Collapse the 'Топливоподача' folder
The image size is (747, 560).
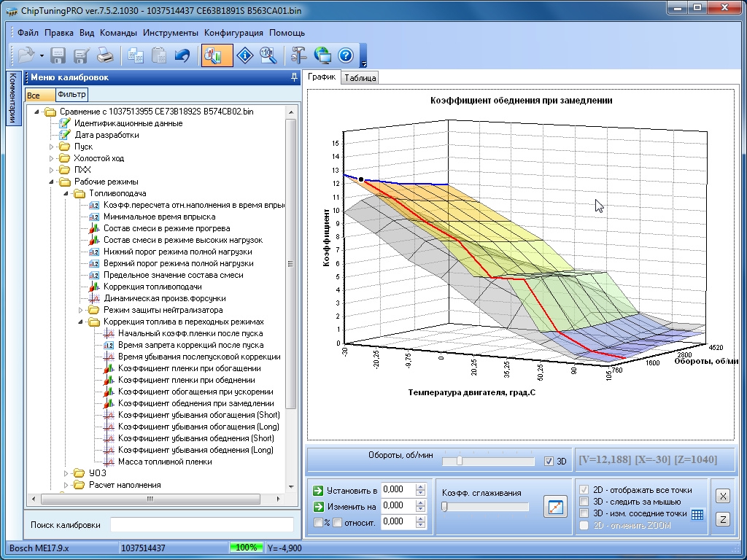tap(66, 193)
